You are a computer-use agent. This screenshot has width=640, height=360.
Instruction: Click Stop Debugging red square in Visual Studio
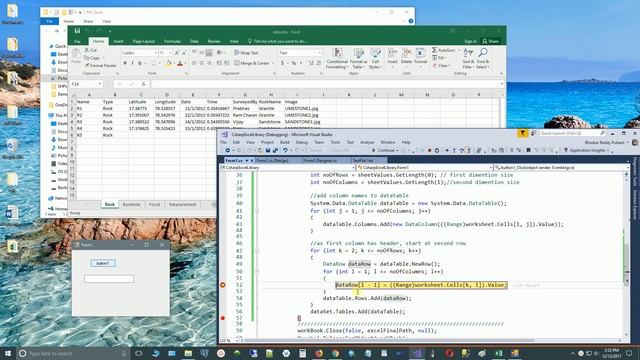click(429, 151)
